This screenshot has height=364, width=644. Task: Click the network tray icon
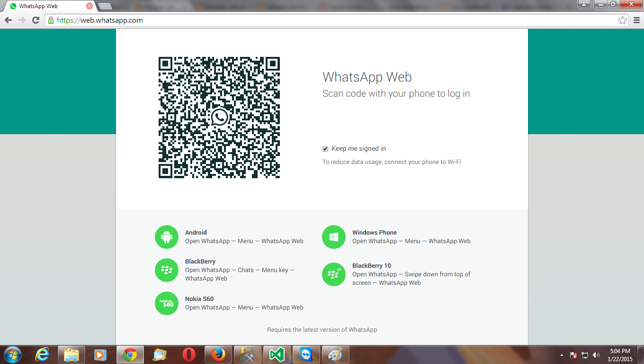(x=585, y=355)
